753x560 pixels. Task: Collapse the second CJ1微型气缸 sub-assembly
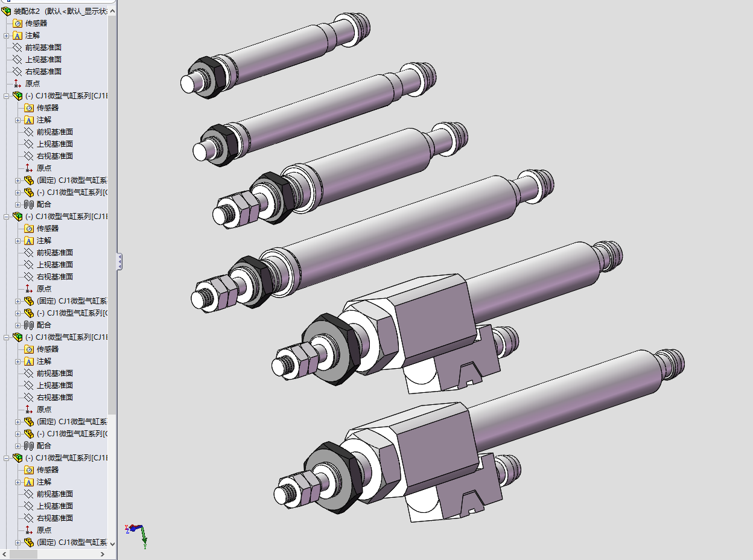pos(6,217)
